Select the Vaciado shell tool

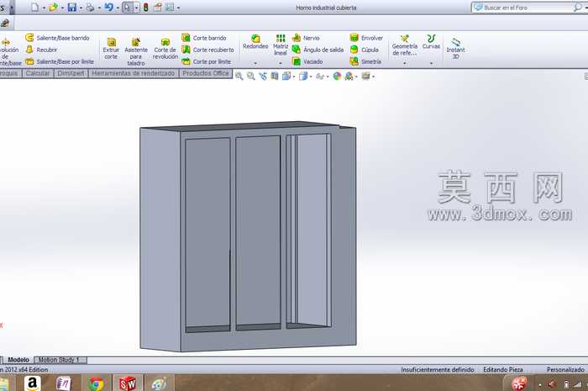[x=307, y=61]
